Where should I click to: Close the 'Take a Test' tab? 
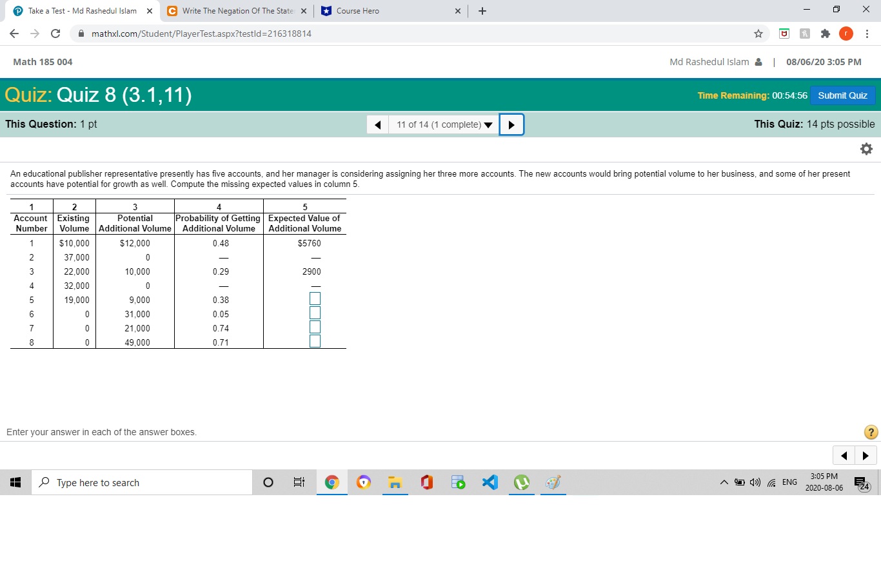(x=149, y=11)
